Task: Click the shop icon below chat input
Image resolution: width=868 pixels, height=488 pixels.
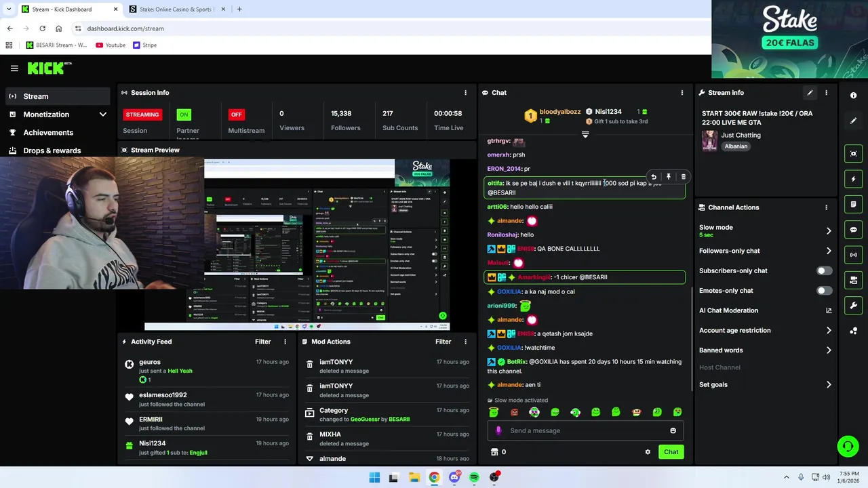Action: click(x=494, y=452)
